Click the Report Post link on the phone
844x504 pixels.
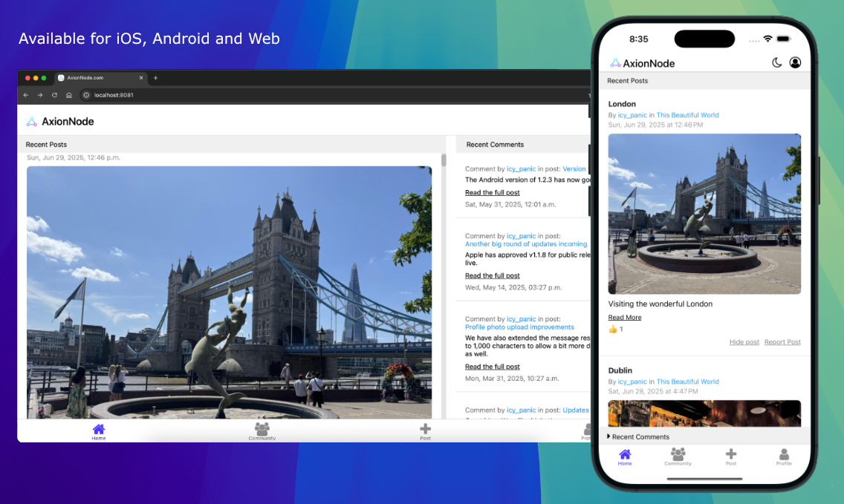782,342
